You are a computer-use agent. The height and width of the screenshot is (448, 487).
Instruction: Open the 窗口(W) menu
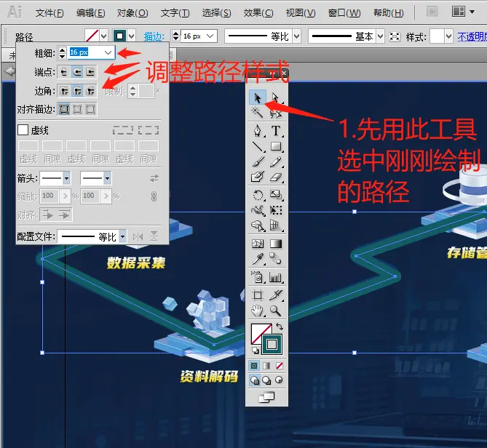[x=344, y=13]
